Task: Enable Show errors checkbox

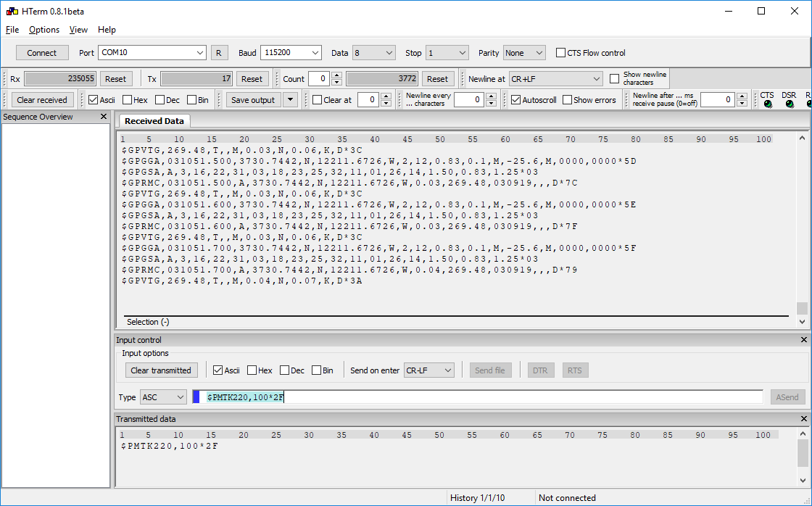Action: 567,100
